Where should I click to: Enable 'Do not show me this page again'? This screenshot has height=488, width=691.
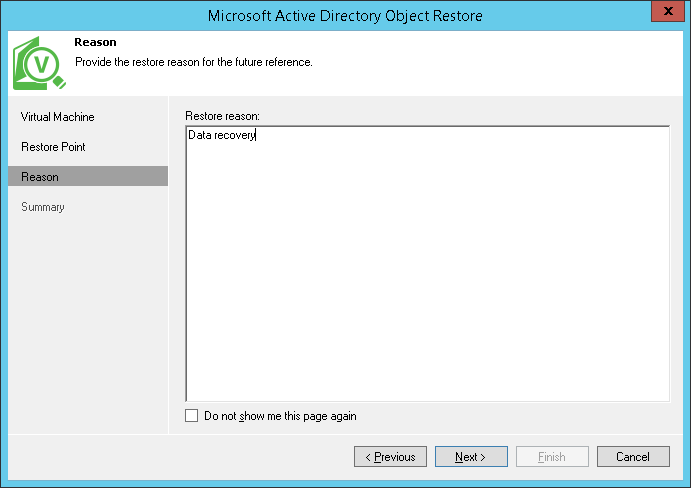[192, 416]
